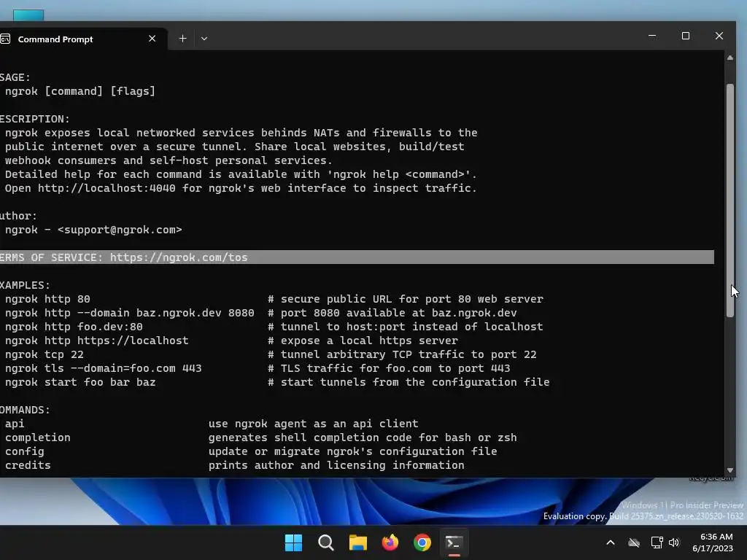Minimize the terminal window

coord(652,36)
